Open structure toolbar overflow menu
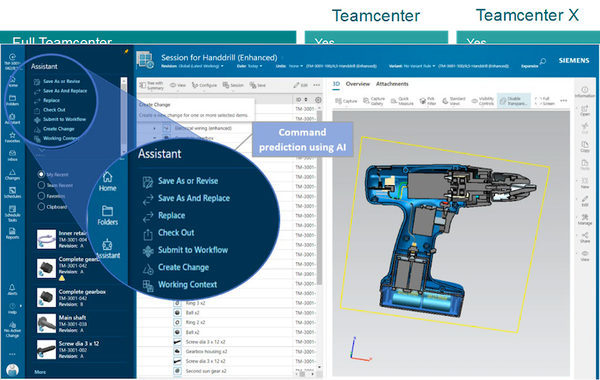Viewport: 600px width, 380px height. (x=316, y=85)
